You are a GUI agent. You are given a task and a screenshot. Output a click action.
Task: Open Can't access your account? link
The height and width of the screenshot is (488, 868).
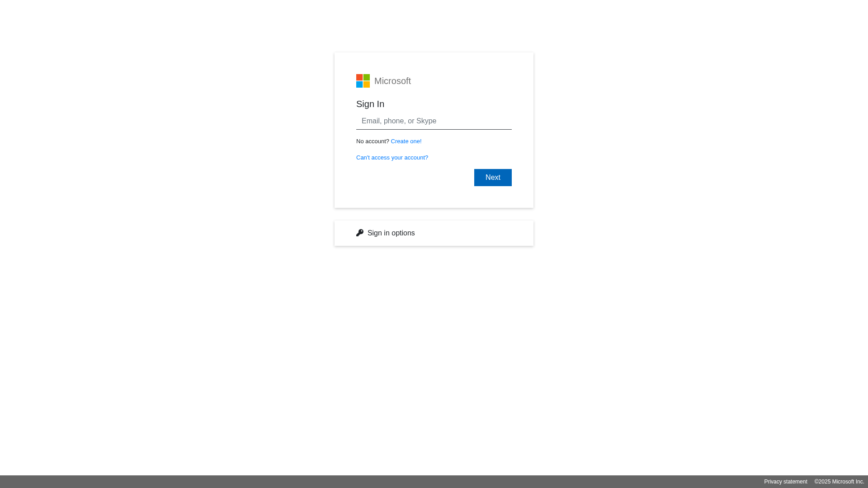pos(392,158)
